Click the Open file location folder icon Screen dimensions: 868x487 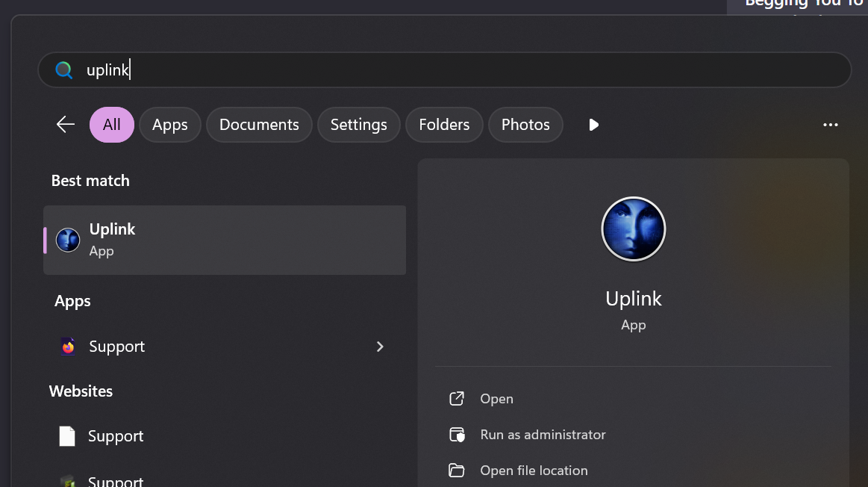point(457,471)
